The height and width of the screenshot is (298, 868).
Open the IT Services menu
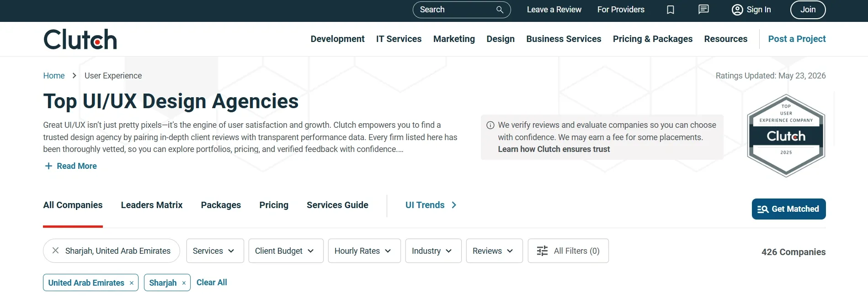click(399, 39)
